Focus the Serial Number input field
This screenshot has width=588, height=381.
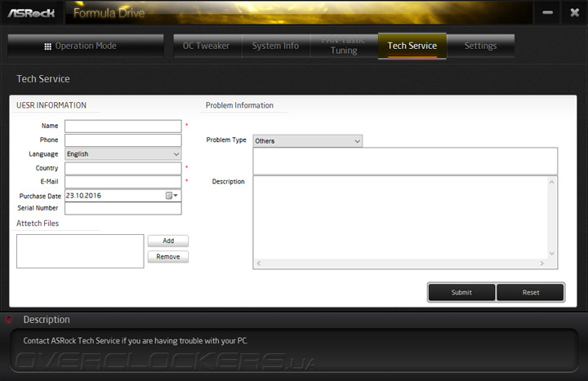(x=123, y=208)
